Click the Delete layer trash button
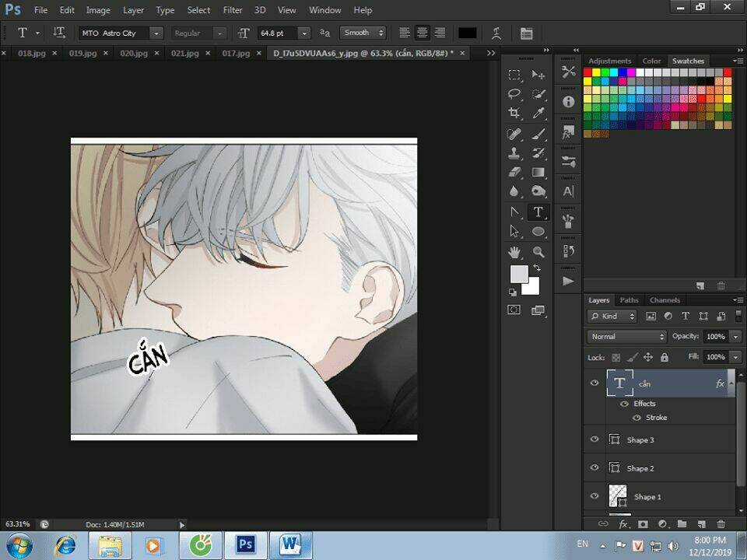747x560 pixels. (721, 523)
